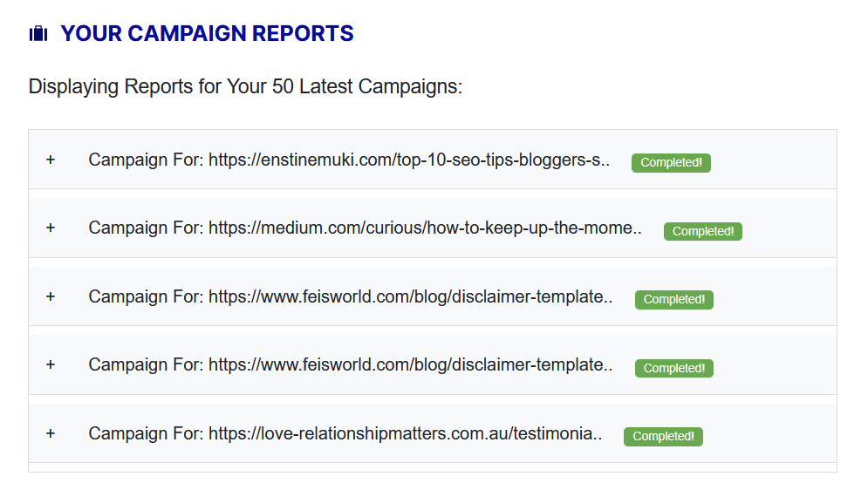Click the Completed! badge on enstinemuki campaign
Screen dimensions: 868x497
click(x=671, y=163)
